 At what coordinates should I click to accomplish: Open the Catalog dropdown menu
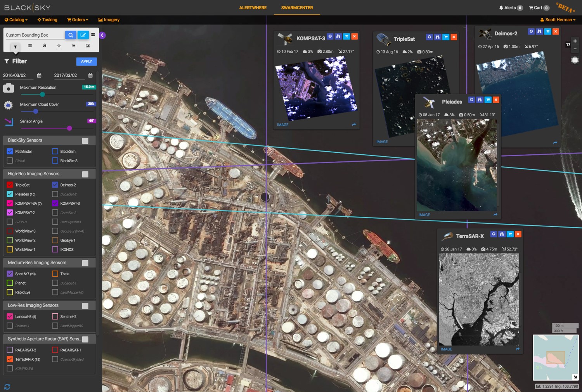coord(16,20)
